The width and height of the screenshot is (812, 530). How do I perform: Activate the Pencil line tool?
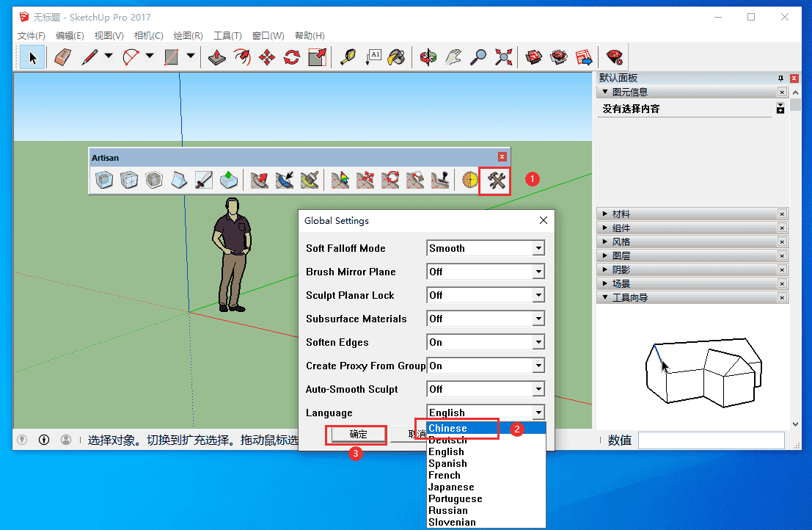tap(89, 57)
